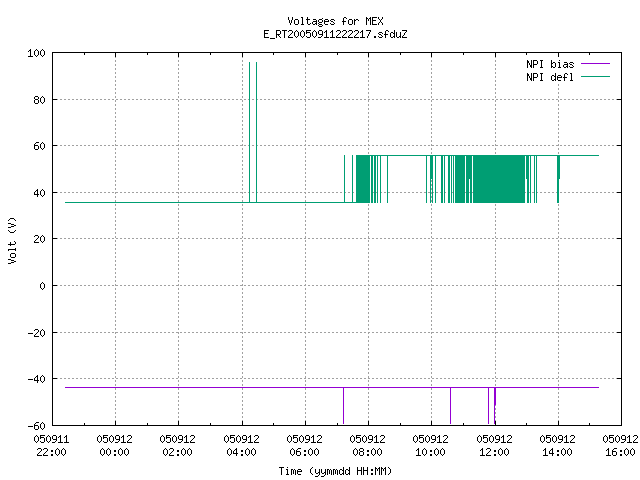This screenshot has width=640, height=480.
Task: Click the purple bias dip between 06:00 and 08:00
Action: (x=344, y=406)
